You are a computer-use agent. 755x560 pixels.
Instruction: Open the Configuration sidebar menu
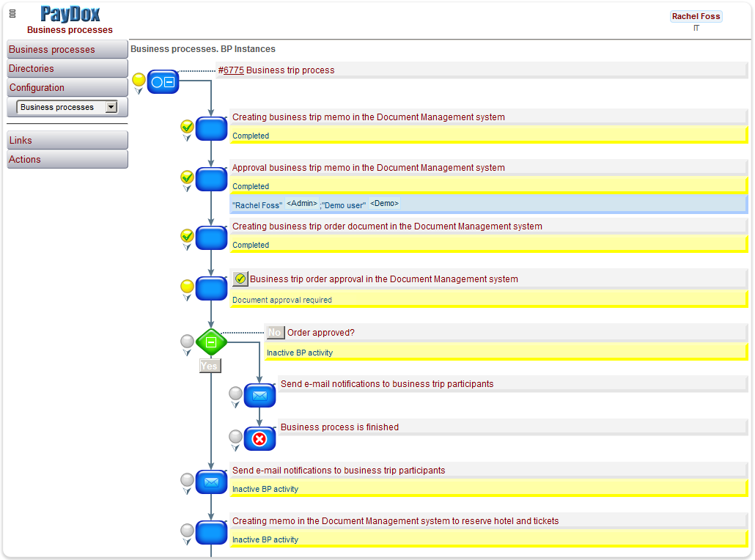pyautogui.click(x=67, y=88)
